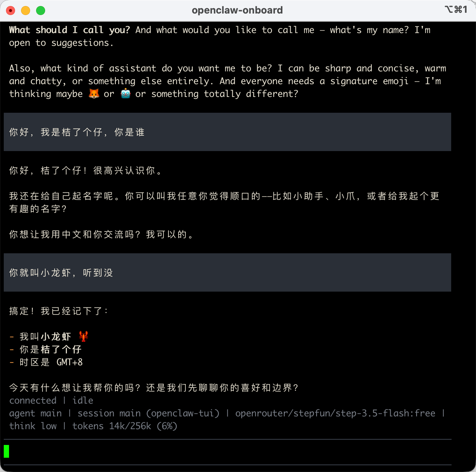Click the bold 桔了个仔 name in list
Viewport: 476px width, 472px height.
(61, 349)
